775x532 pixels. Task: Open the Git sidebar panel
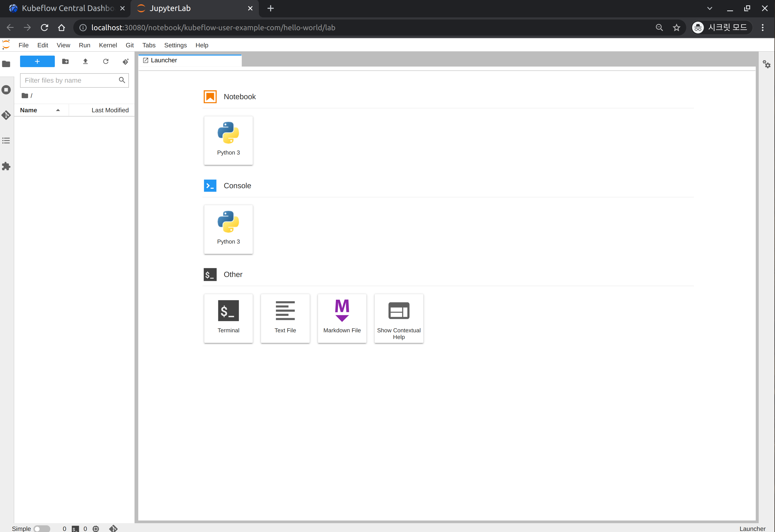[6, 115]
